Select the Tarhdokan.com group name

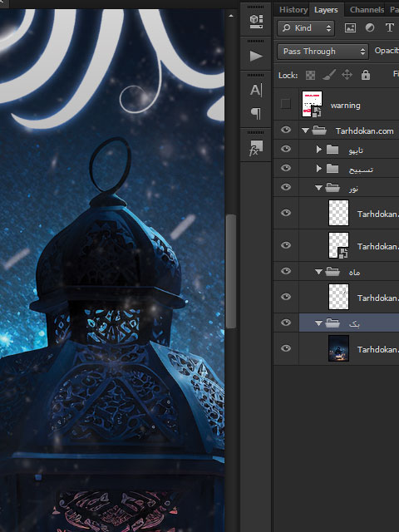pos(364,131)
